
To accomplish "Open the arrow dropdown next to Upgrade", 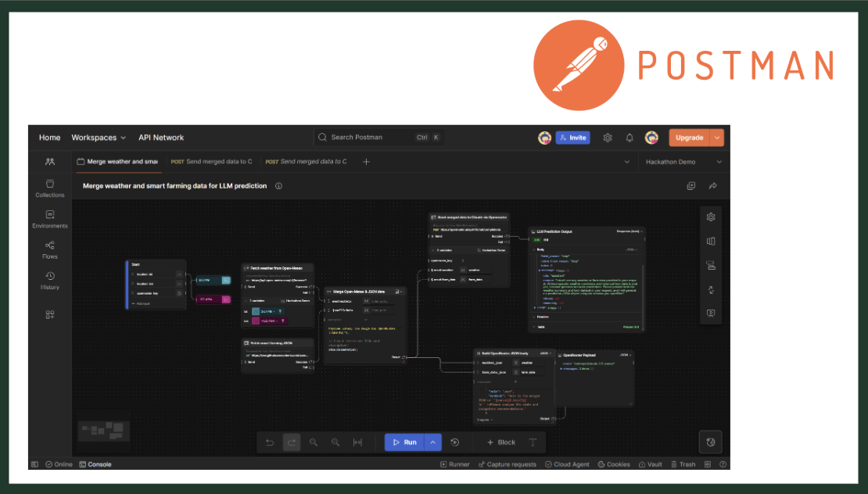I will click(717, 138).
